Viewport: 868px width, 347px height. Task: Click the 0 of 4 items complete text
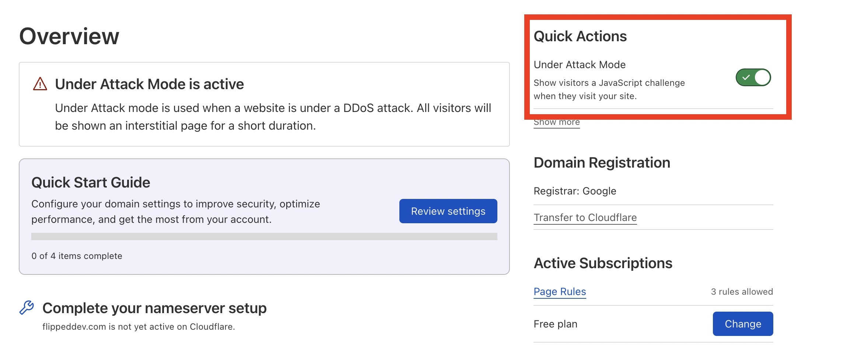tap(77, 256)
